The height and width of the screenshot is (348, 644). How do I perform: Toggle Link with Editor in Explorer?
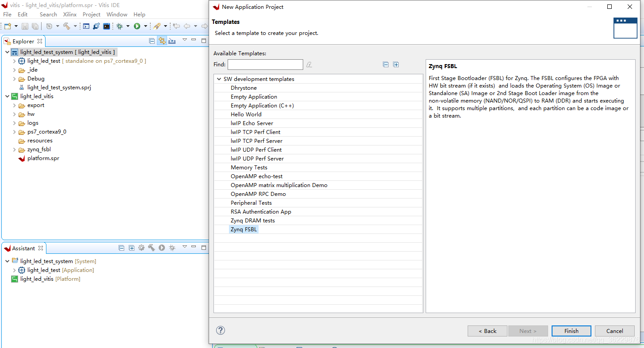162,41
